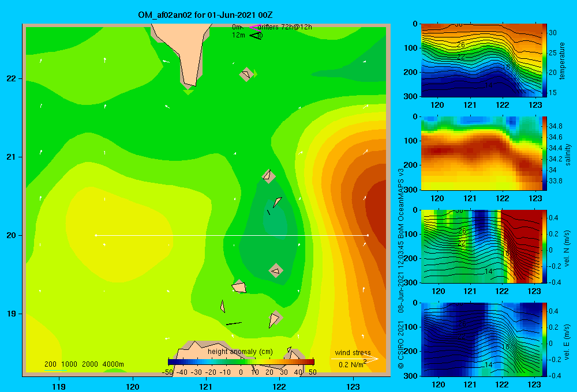Click the 'wind stress' label
The width and height of the screenshot is (577, 392).
(353, 352)
